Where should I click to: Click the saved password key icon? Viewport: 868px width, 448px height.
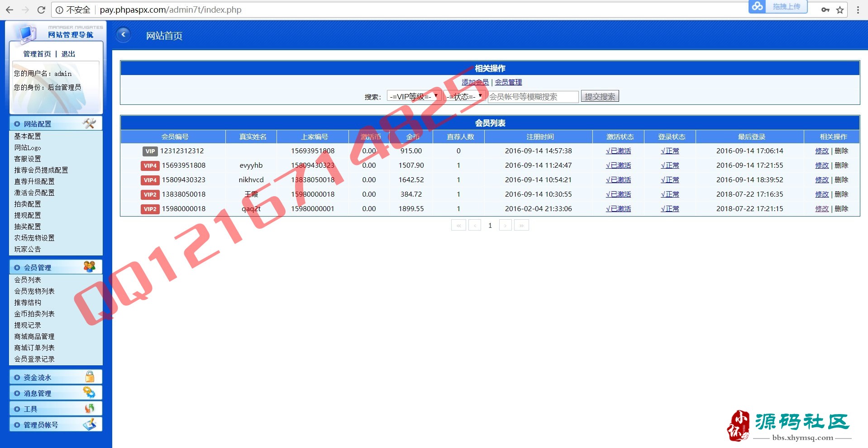click(x=825, y=10)
